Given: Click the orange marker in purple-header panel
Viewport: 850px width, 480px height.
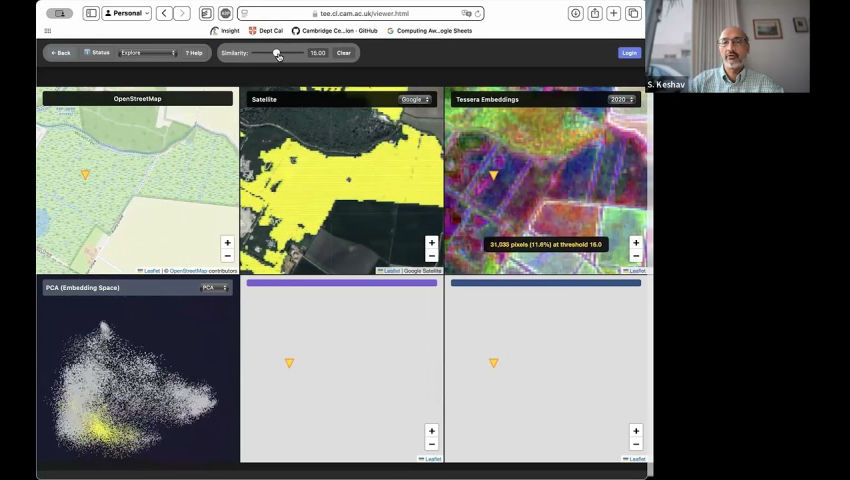Looking at the screenshot, I should point(289,363).
